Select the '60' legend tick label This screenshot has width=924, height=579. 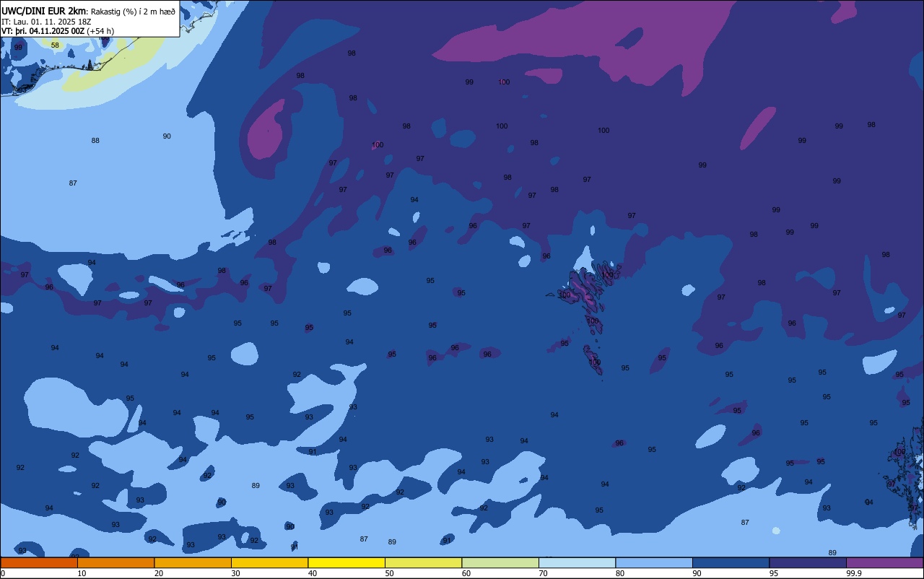coord(466,573)
